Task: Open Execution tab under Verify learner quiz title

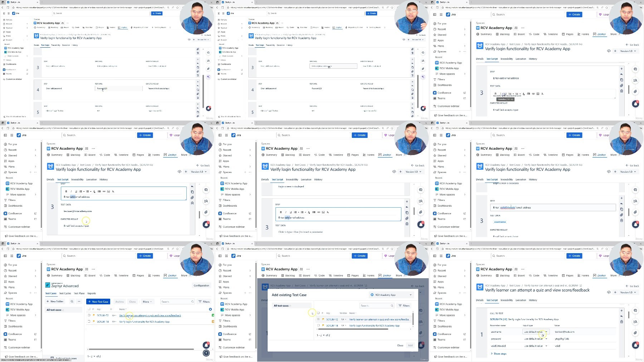Action: [x=521, y=300]
